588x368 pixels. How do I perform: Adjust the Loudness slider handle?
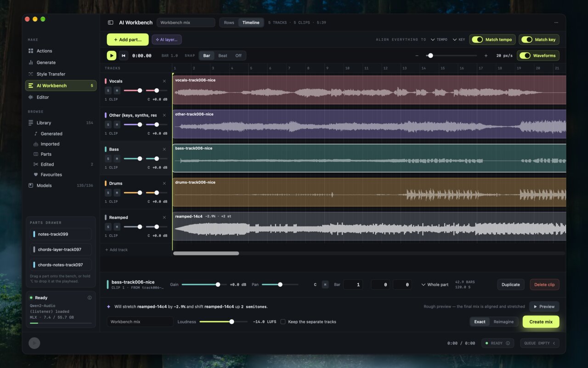tap(232, 322)
